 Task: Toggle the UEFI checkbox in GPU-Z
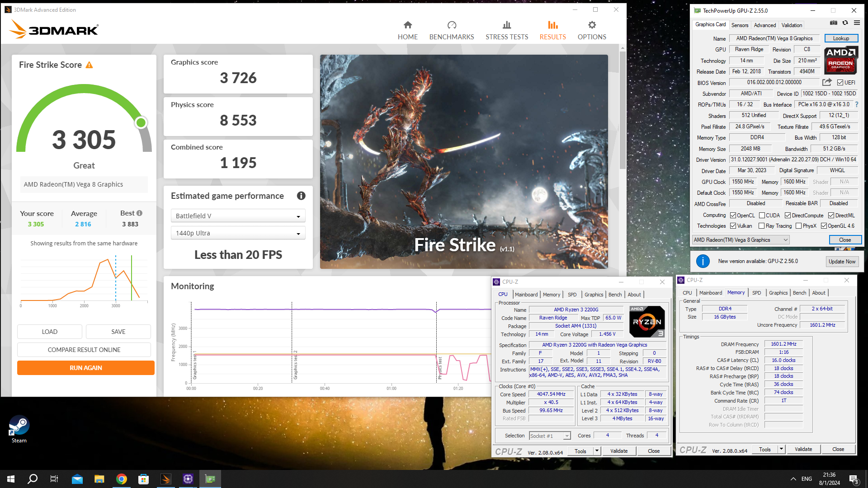point(840,83)
